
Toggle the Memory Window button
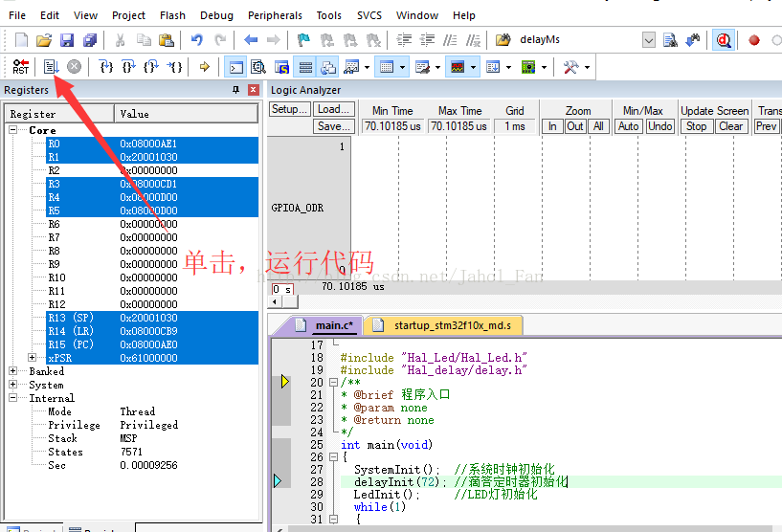point(387,66)
